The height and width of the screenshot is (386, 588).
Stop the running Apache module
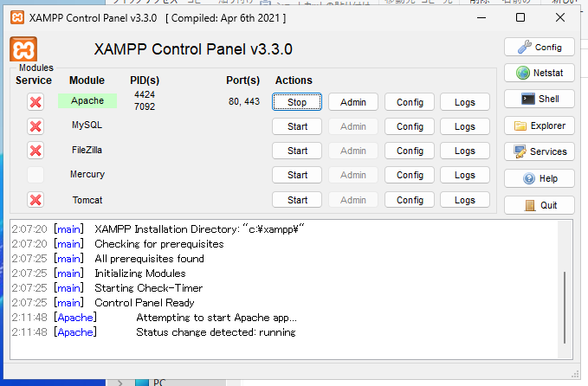pyautogui.click(x=297, y=102)
